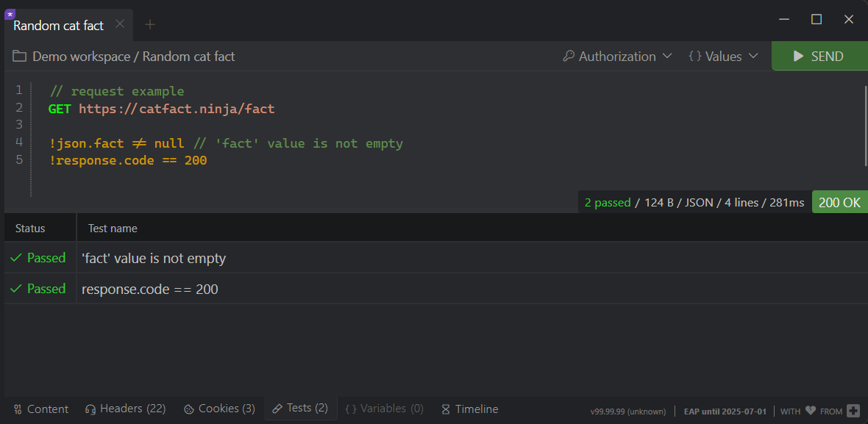Click checkmark icon of 'fact' value test
Image resolution: width=868 pixels, height=424 pixels.
point(17,258)
